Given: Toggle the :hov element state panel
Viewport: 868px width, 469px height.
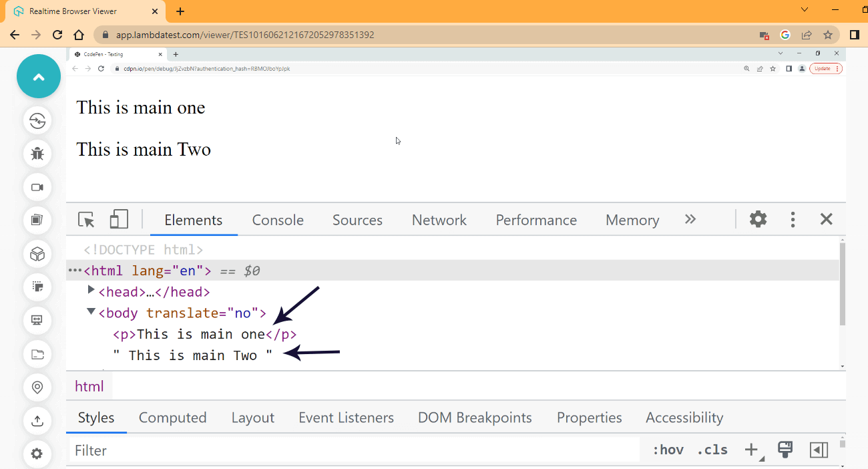Looking at the screenshot, I should tap(668, 450).
